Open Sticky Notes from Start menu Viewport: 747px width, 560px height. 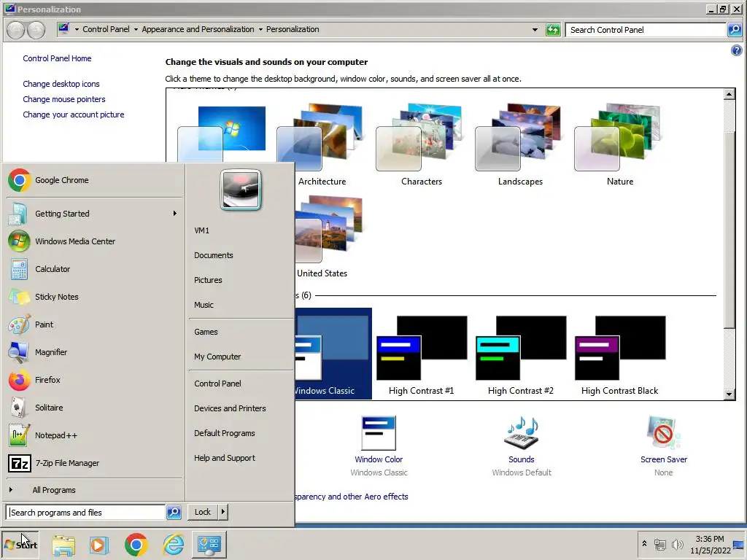click(94, 297)
